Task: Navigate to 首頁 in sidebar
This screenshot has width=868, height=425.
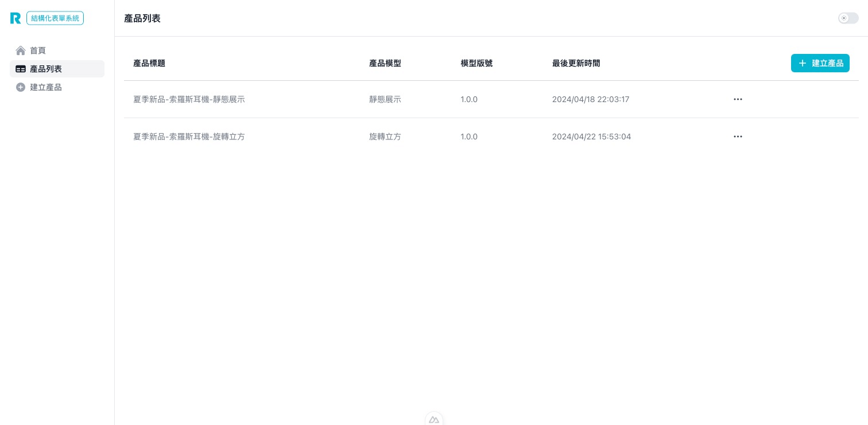Action: (38, 50)
